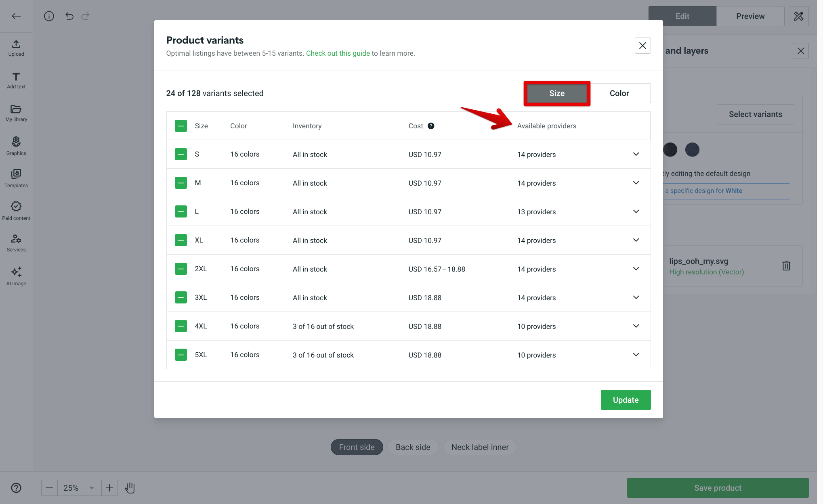Open the Add text tool
The width and height of the screenshot is (823, 504).
(x=16, y=80)
